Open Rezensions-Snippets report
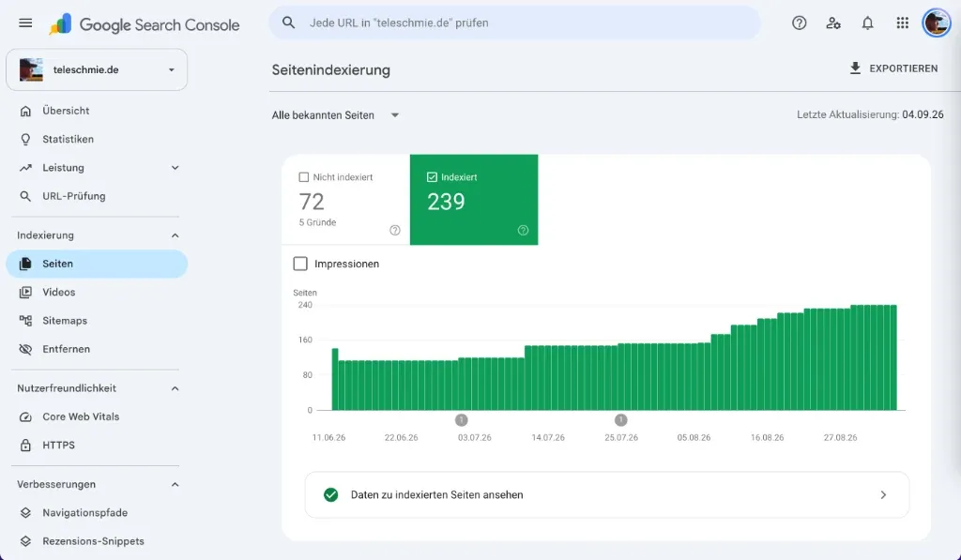 tap(97, 541)
